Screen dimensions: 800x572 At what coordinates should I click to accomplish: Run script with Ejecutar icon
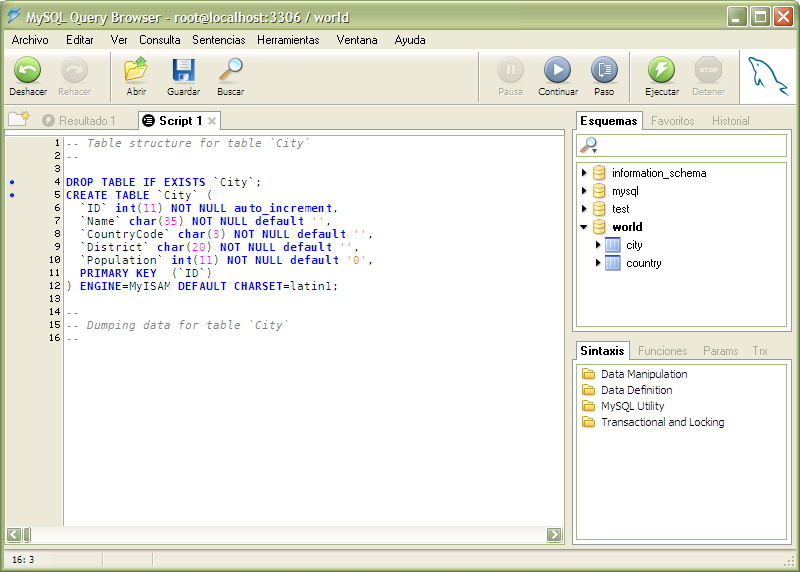click(x=661, y=70)
